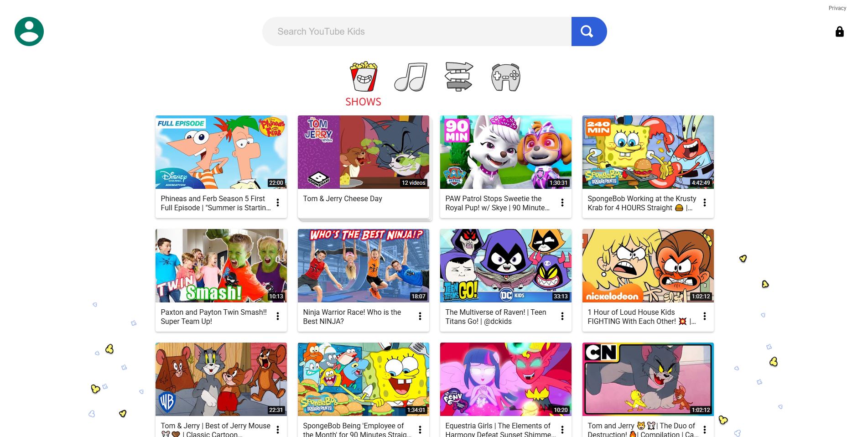Play the Loud House Nickelodeon video thumbnail
Viewport: 868px width, 437px height.
tap(648, 265)
